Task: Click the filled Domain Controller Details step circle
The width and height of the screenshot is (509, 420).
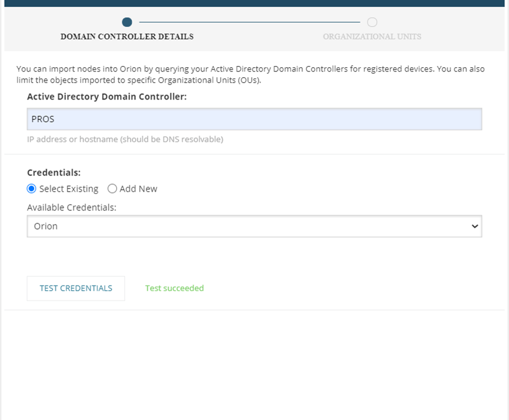Action: [x=127, y=22]
